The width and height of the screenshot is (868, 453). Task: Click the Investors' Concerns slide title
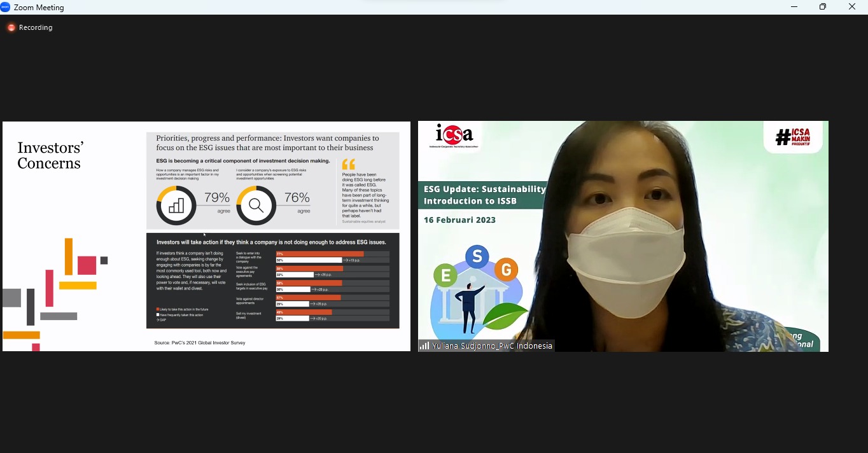click(x=50, y=156)
